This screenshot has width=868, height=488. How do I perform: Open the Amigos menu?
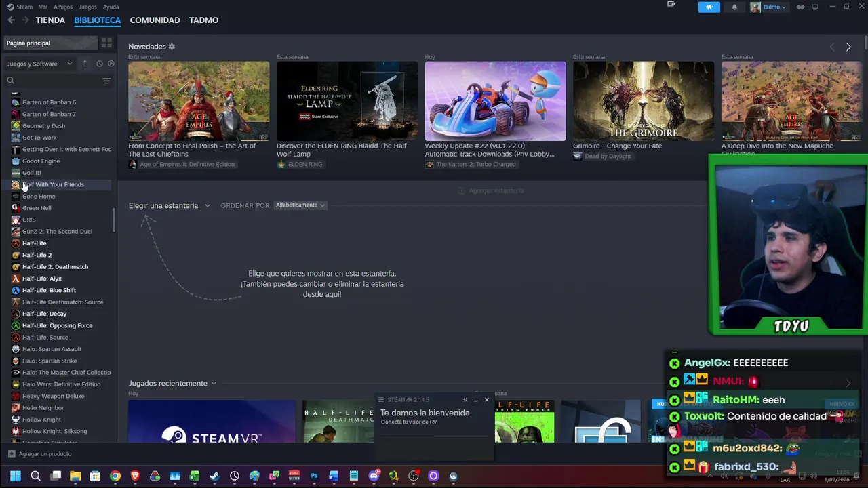(x=63, y=7)
